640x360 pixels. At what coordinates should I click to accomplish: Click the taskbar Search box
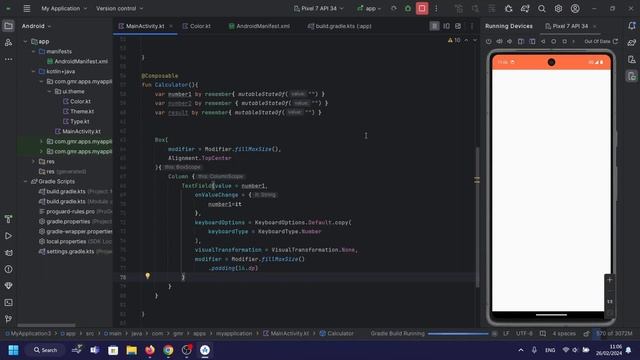pos(45,350)
